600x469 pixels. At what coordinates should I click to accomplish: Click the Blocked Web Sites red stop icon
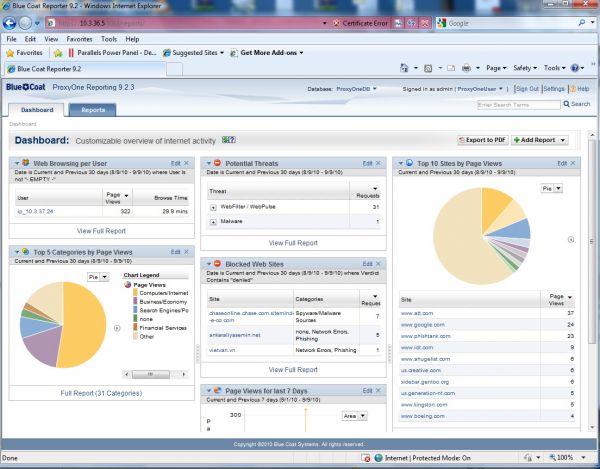[217, 264]
